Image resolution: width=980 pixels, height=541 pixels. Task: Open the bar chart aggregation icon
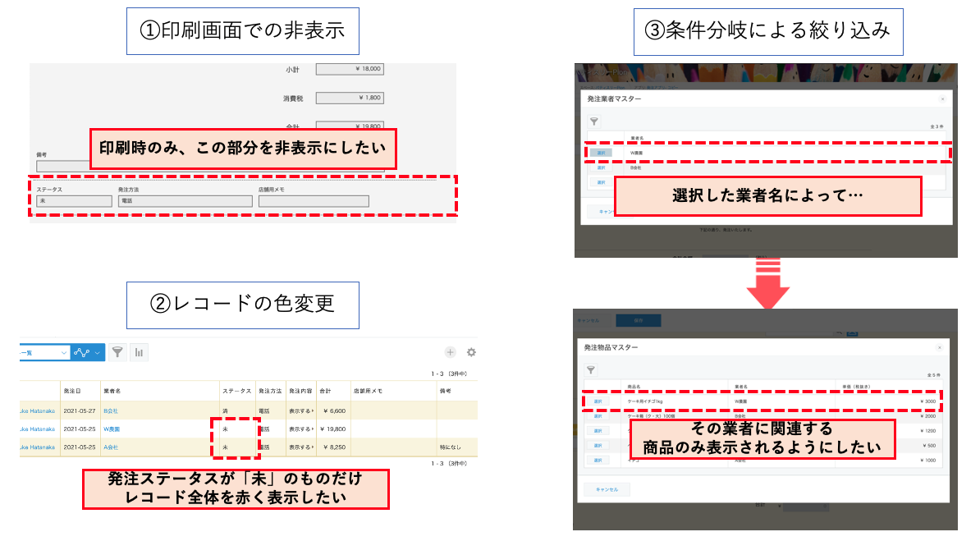140,352
